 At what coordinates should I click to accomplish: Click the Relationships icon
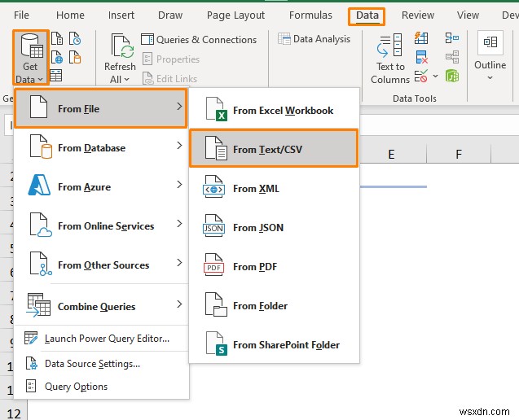452,57
